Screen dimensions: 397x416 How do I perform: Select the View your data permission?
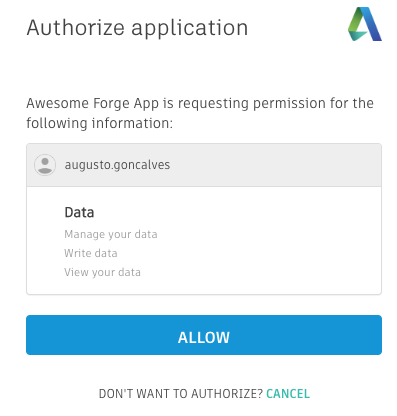pos(102,272)
